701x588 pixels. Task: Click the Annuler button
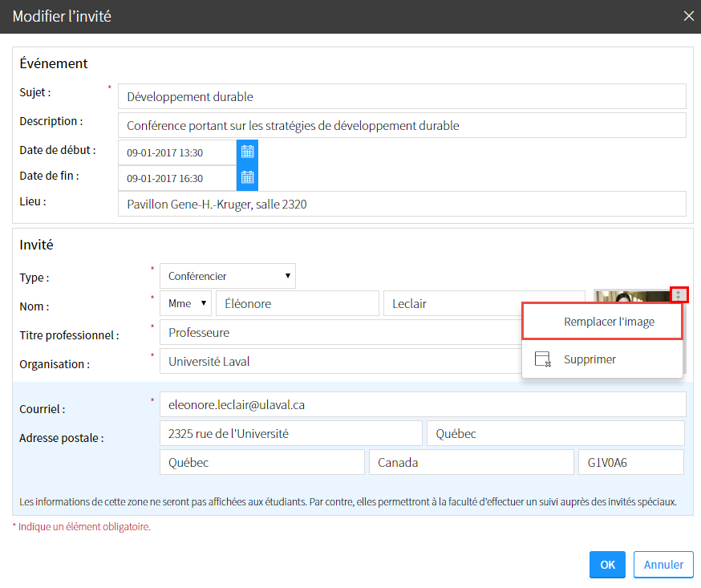click(x=663, y=565)
